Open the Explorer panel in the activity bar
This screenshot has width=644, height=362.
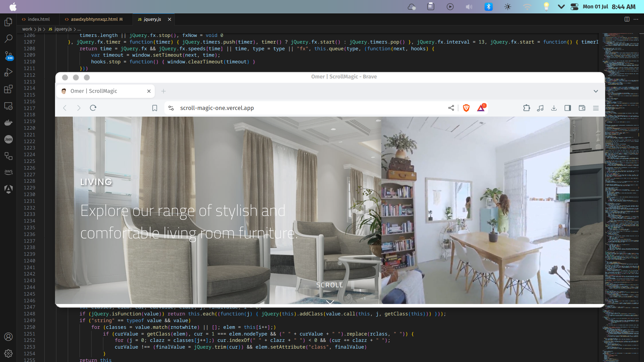[8, 22]
